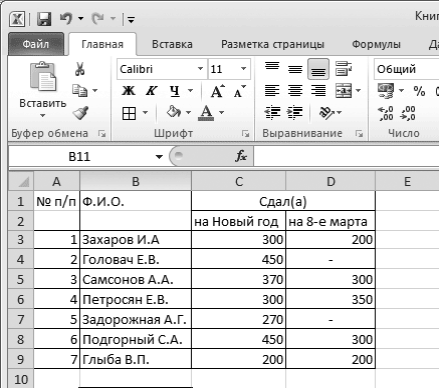
Task: Open the Name Box dropdown arrow
Action: [x=159, y=157]
